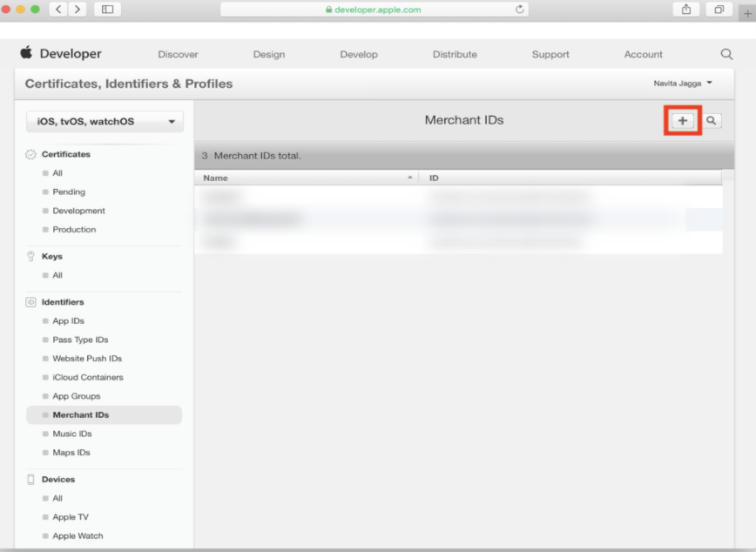Click the Identifiers section ID icon

[30, 302]
